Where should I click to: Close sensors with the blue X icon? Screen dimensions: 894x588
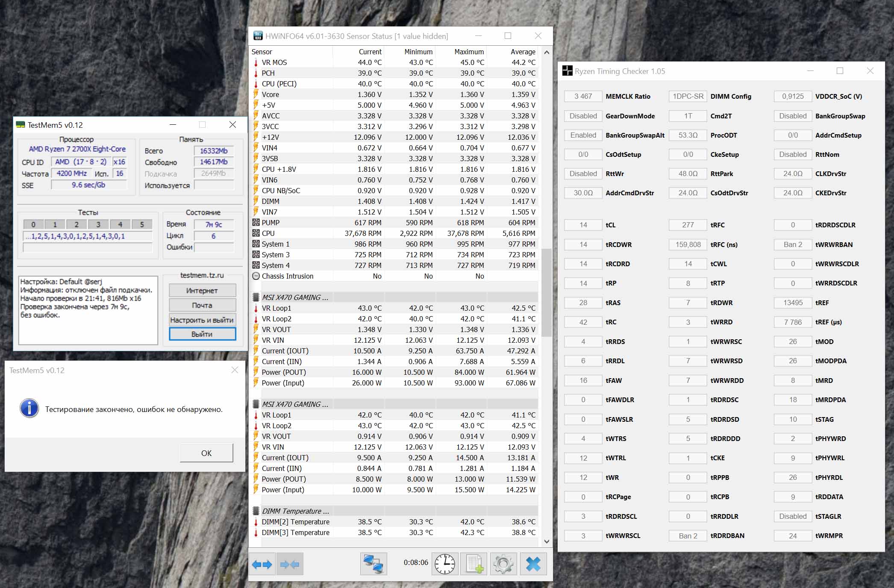533,564
